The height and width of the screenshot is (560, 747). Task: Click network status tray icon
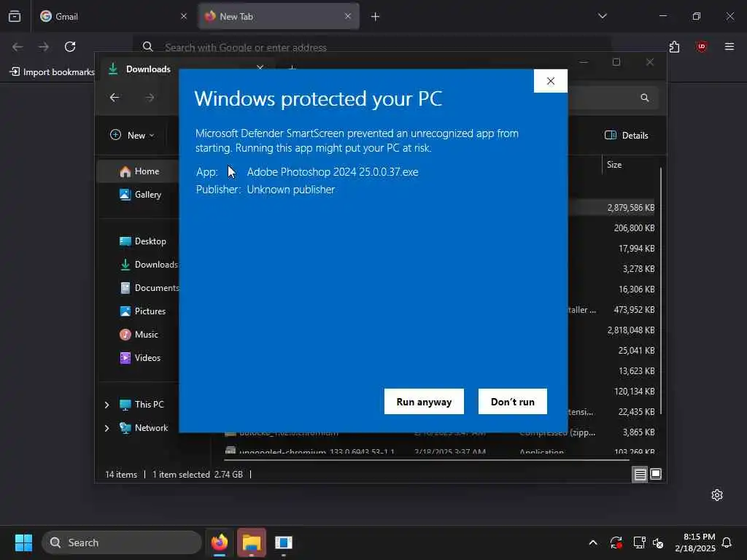[x=639, y=542]
